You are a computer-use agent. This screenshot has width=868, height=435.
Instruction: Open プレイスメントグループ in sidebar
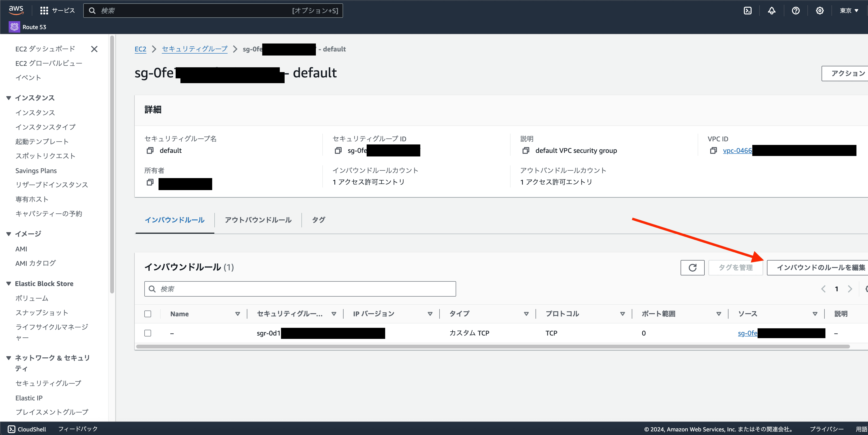52,412
